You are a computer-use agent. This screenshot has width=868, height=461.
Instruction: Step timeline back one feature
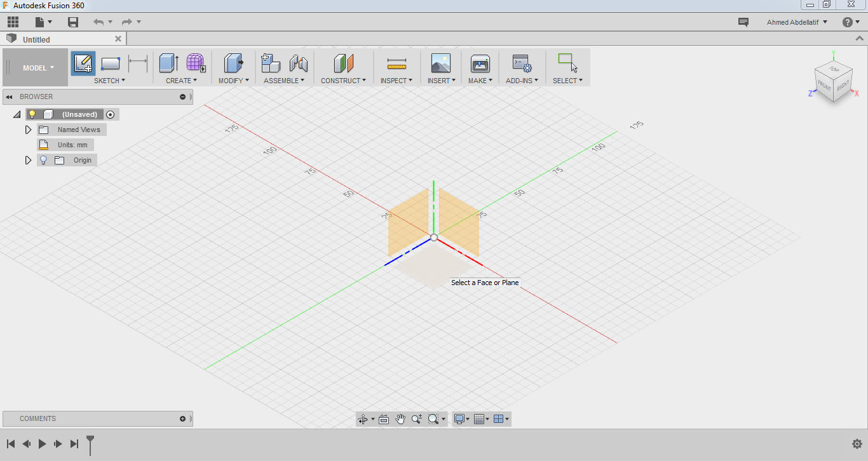pyautogui.click(x=27, y=444)
